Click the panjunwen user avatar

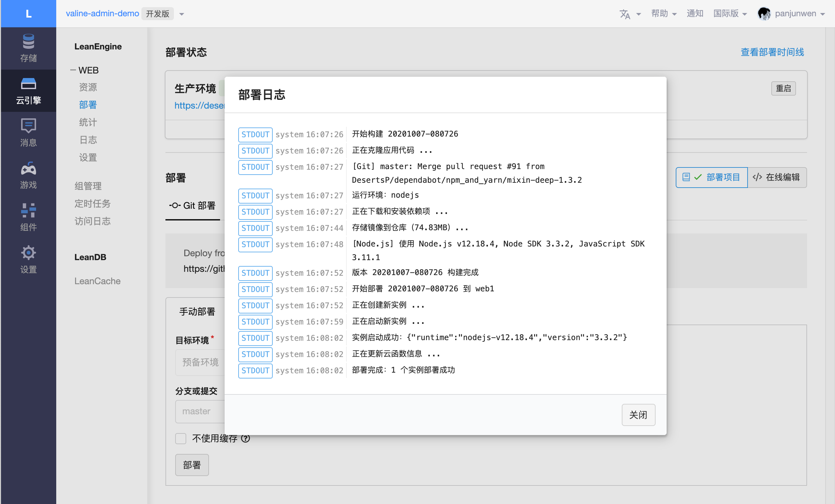click(x=764, y=14)
